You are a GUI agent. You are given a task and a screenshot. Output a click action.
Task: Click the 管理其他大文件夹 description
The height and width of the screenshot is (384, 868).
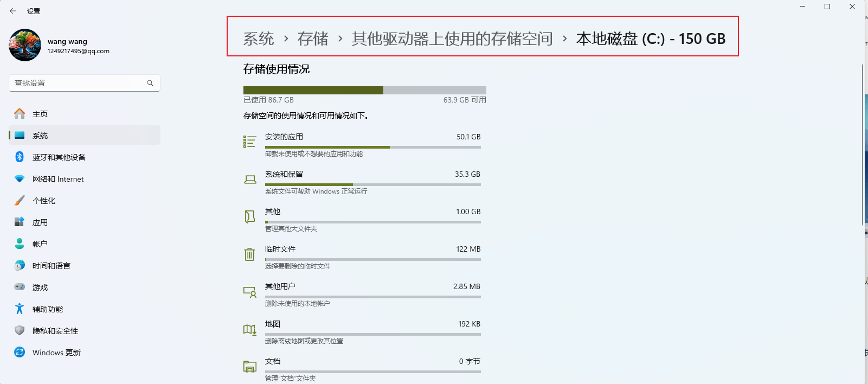(291, 229)
